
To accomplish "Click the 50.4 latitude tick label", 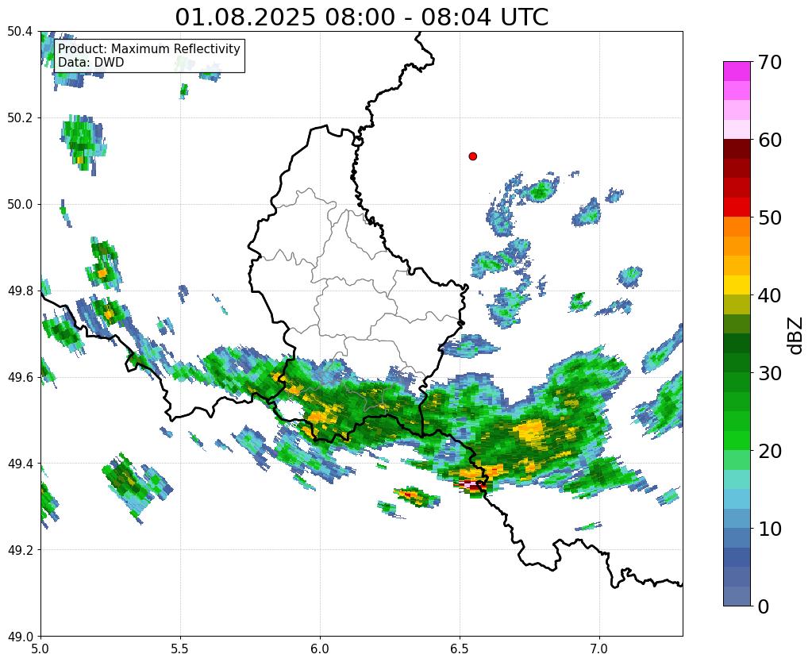I will [x=20, y=32].
